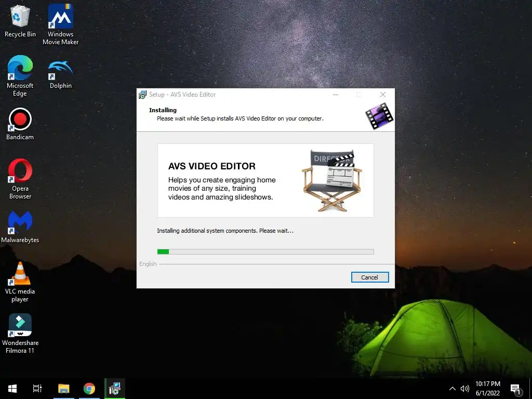This screenshot has height=399, width=532.
Task: Open the Recycle Bin desktop icon
Action: tap(20, 21)
